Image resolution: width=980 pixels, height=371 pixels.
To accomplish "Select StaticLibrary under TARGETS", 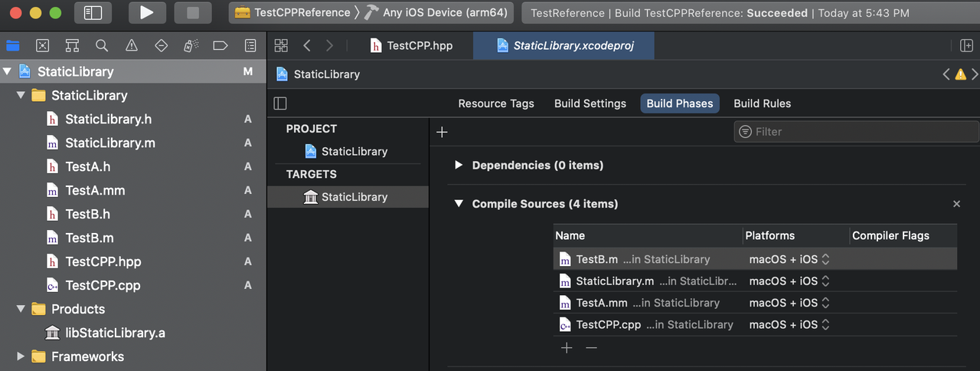I will pos(348,197).
